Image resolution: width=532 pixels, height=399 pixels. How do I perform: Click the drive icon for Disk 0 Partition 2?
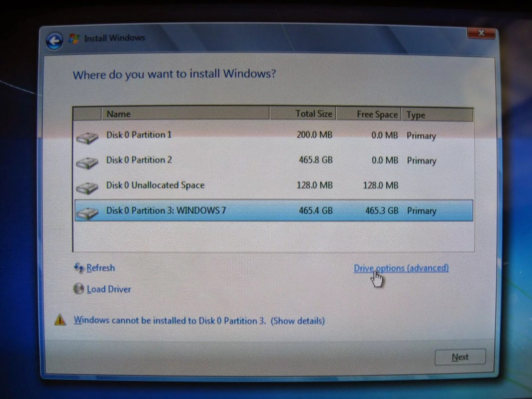point(87,163)
